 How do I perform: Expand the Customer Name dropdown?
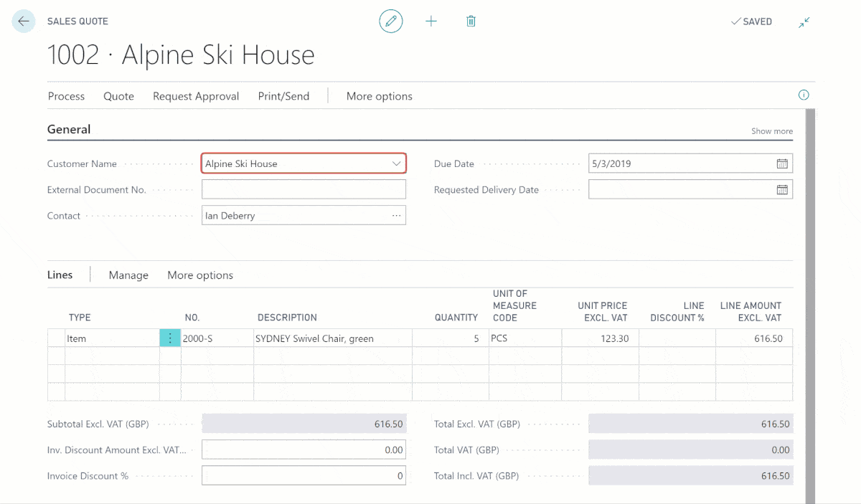point(396,163)
